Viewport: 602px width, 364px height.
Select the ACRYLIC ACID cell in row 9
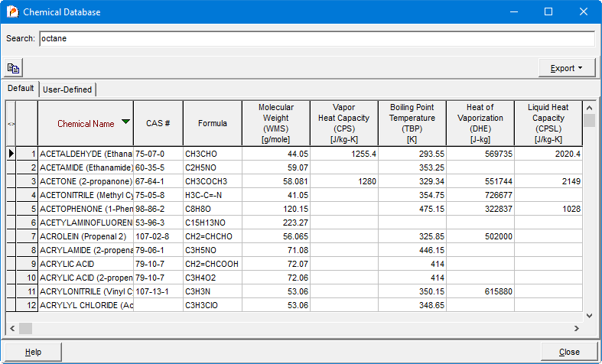coord(86,264)
